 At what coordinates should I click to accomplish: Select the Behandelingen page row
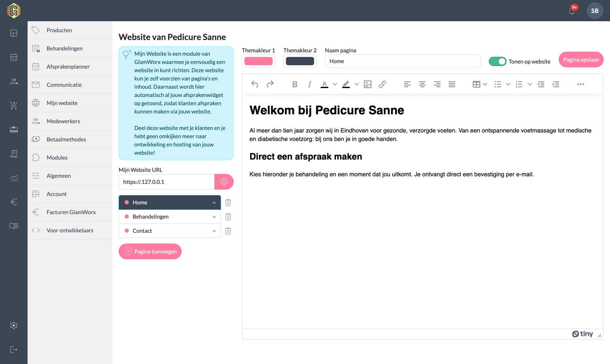[x=169, y=217]
